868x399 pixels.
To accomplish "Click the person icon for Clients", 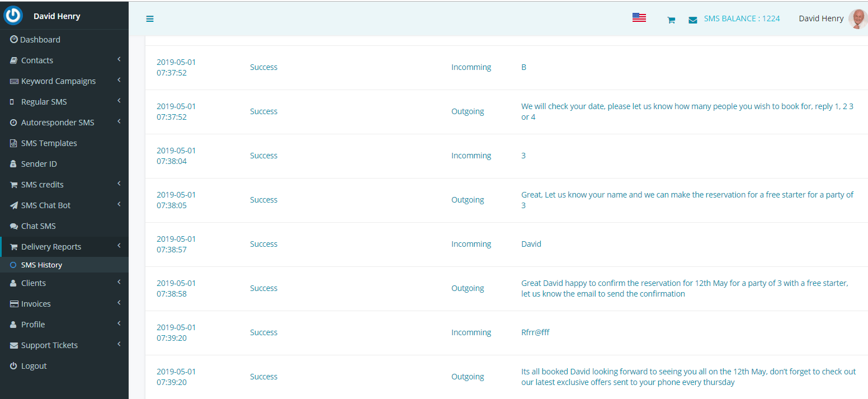I will point(13,283).
